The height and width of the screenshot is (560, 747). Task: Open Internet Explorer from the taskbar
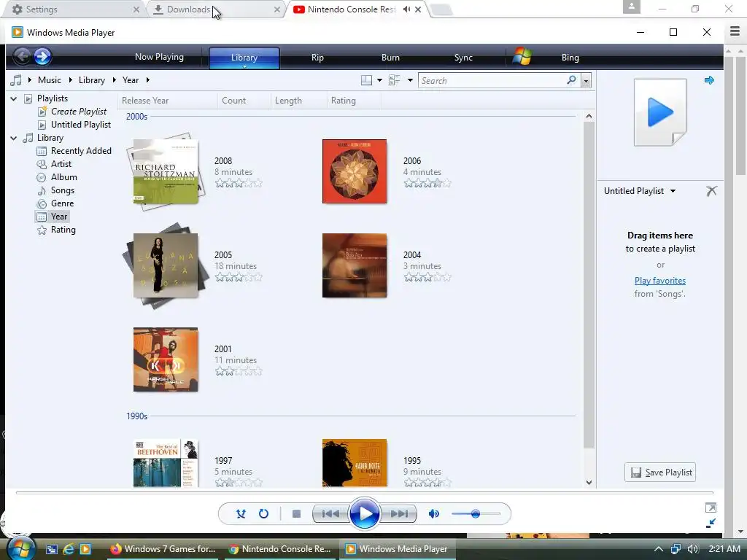tap(69, 549)
